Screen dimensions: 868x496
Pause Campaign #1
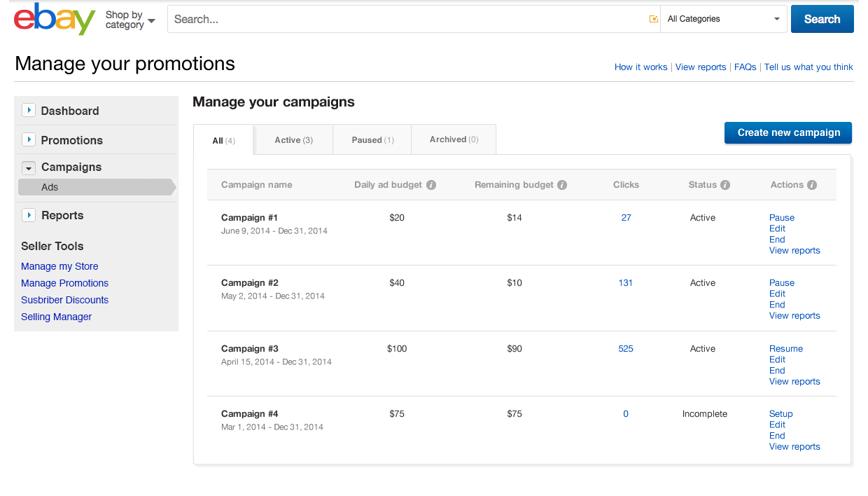[781, 218]
